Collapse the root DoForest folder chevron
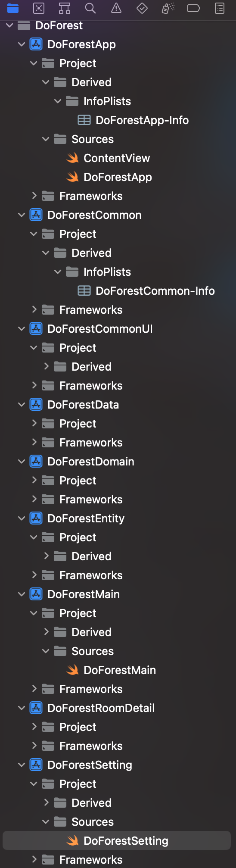Viewport: 236px width, 868px height. point(9,25)
